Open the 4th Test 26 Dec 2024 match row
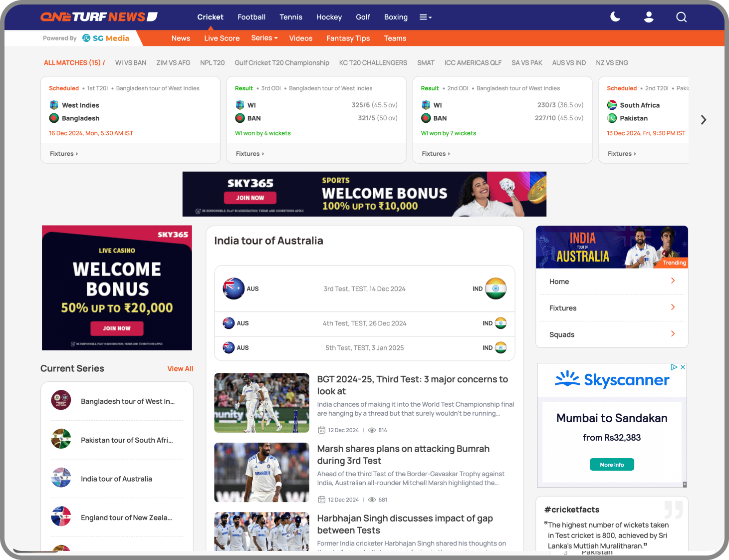 [x=365, y=323]
